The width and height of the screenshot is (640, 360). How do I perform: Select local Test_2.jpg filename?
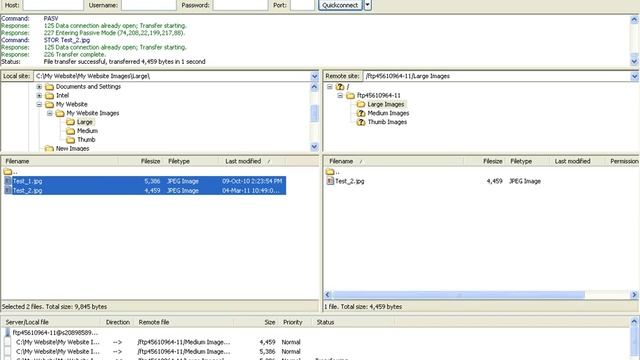[x=27, y=191]
